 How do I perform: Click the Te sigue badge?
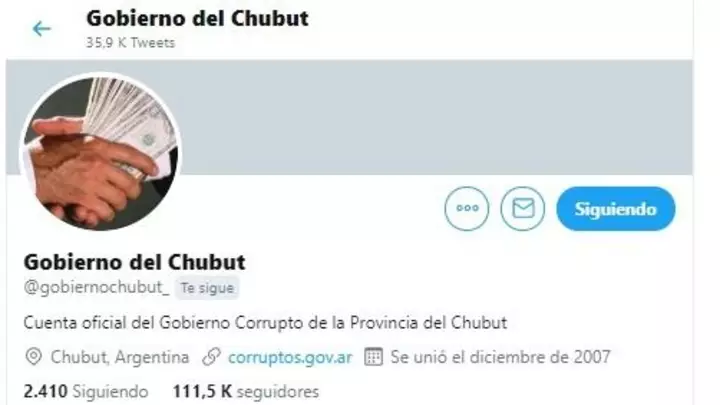pos(207,288)
